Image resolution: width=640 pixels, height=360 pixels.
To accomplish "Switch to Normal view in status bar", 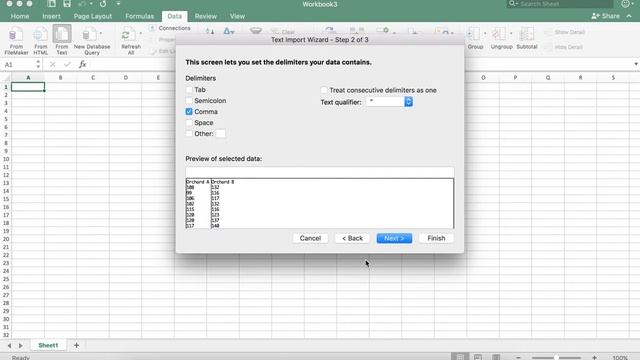I will coord(460,357).
